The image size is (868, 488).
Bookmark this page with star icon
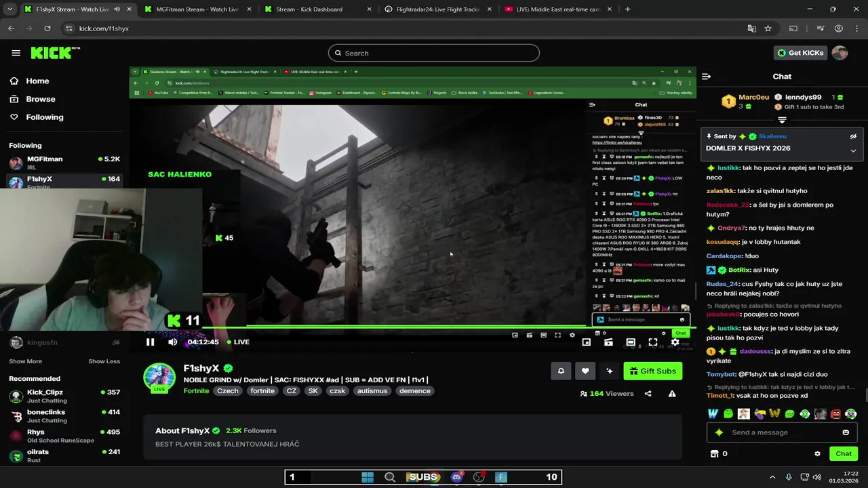[768, 28]
